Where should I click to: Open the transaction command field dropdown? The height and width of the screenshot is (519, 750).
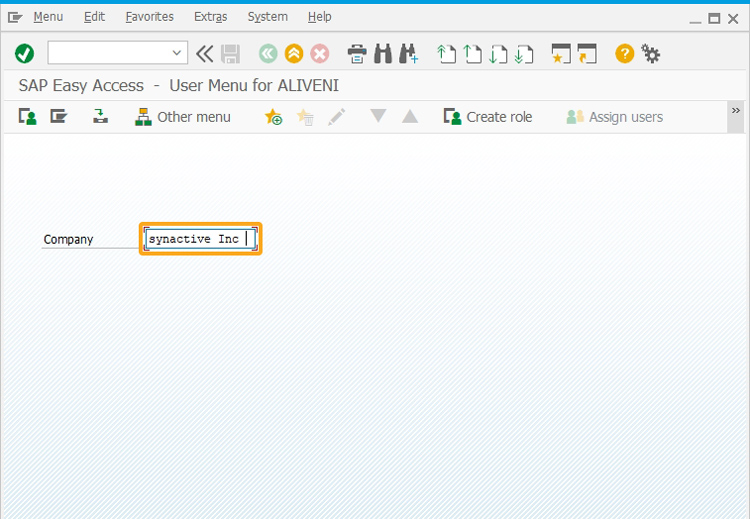(x=176, y=53)
